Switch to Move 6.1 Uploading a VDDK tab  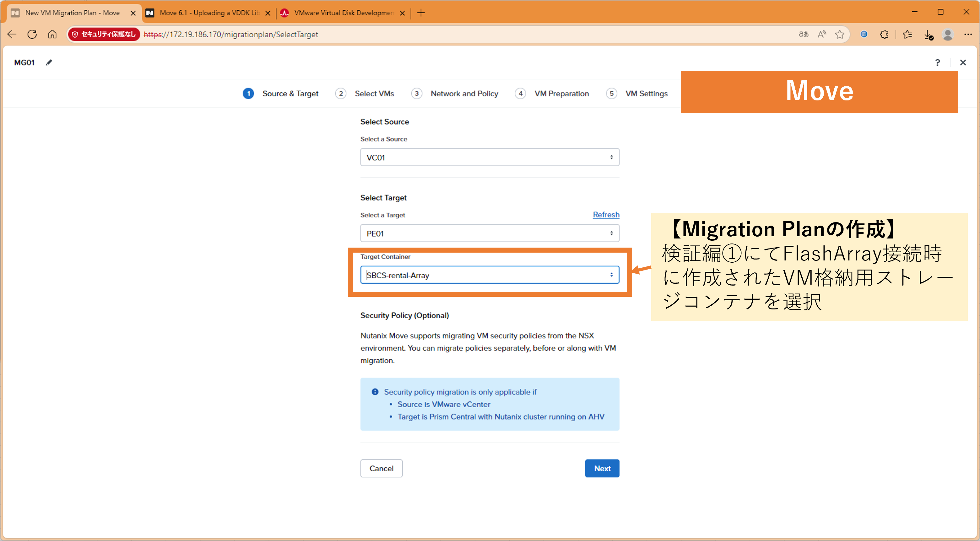(x=209, y=13)
